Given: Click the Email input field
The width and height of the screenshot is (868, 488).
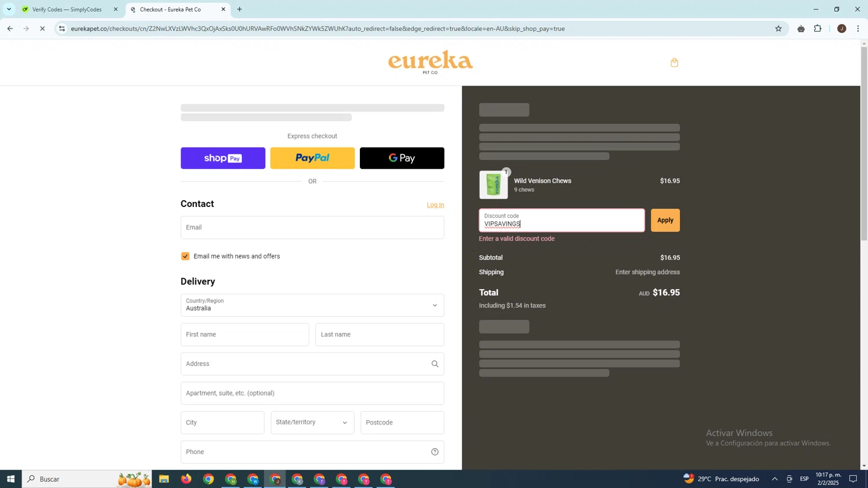Looking at the screenshot, I should (x=312, y=228).
